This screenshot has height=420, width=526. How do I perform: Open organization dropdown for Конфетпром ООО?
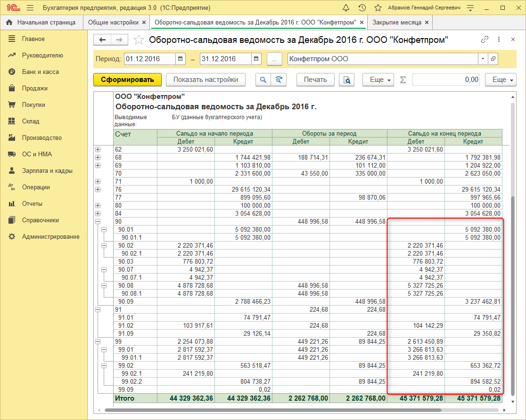pyautogui.click(x=483, y=59)
